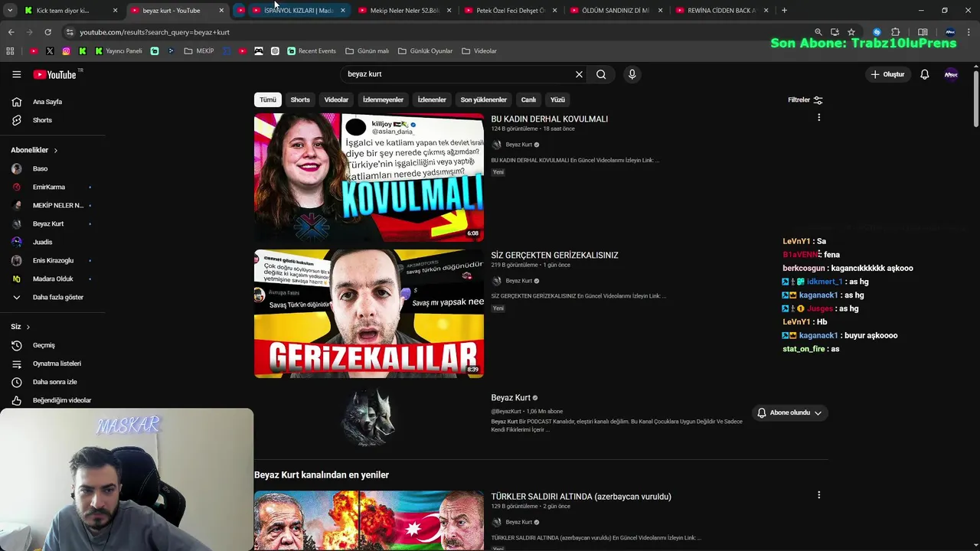
Task: Open the Filtreler search filters
Action: click(x=805, y=99)
